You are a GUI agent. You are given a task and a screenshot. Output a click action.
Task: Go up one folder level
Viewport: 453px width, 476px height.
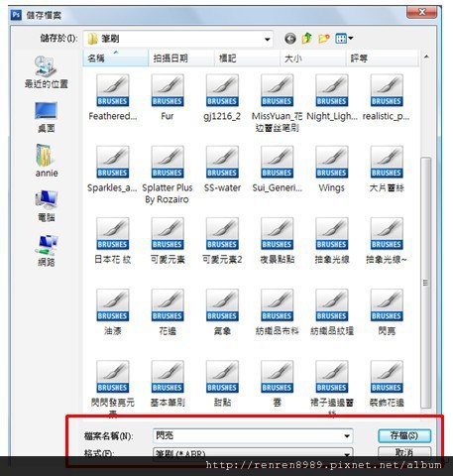coord(307,39)
